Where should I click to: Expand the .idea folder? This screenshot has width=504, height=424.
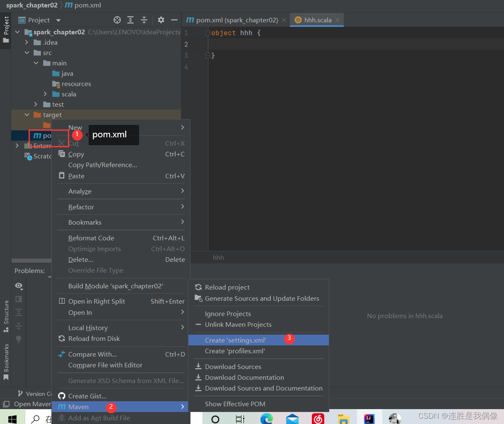(x=27, y=42)
